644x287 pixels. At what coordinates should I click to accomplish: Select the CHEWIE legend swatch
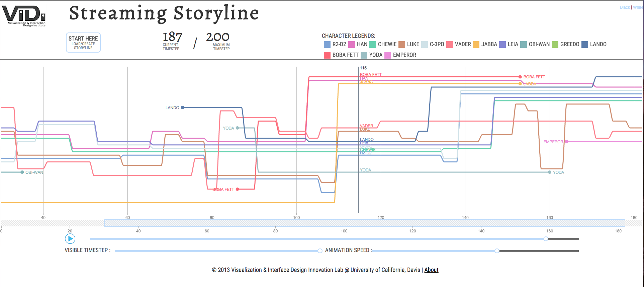click(x=373, y=45)
